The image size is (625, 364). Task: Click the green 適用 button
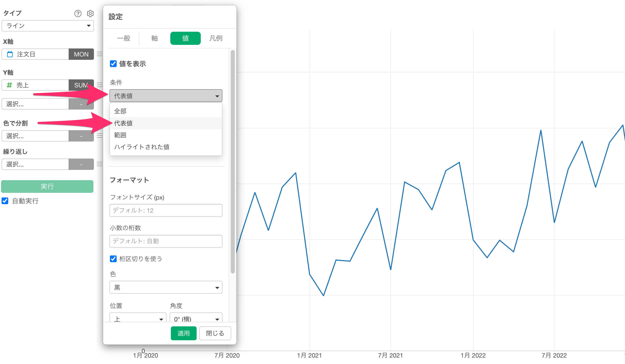point(183,333)
